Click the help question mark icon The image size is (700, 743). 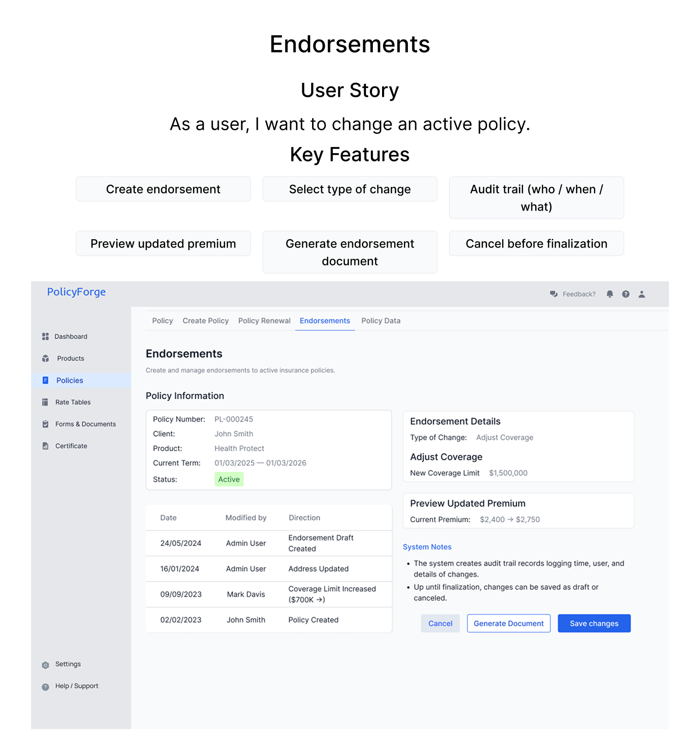click(626, 294)
